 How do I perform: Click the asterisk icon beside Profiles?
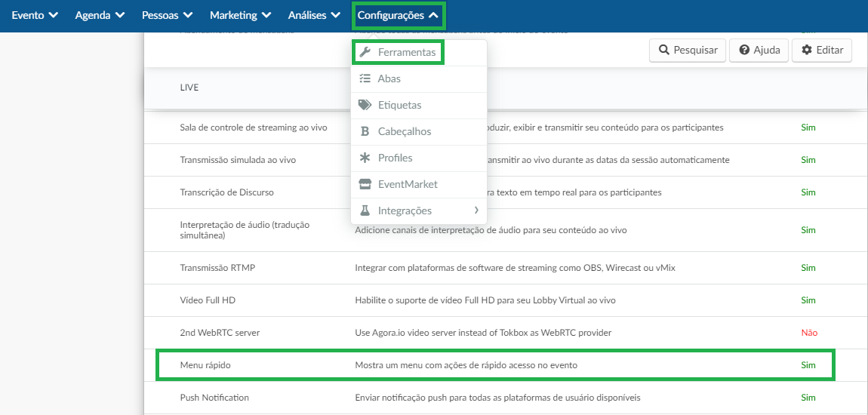[x=365, y=158]
